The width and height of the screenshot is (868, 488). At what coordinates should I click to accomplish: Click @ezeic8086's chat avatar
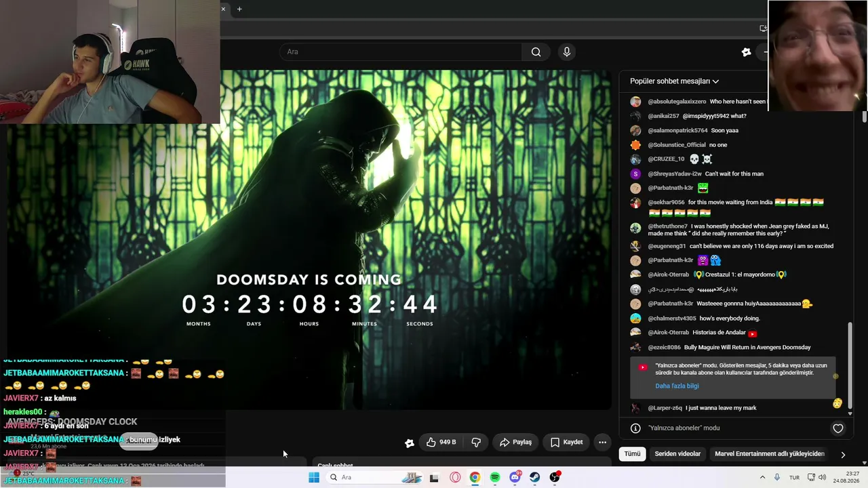(635, 347)
